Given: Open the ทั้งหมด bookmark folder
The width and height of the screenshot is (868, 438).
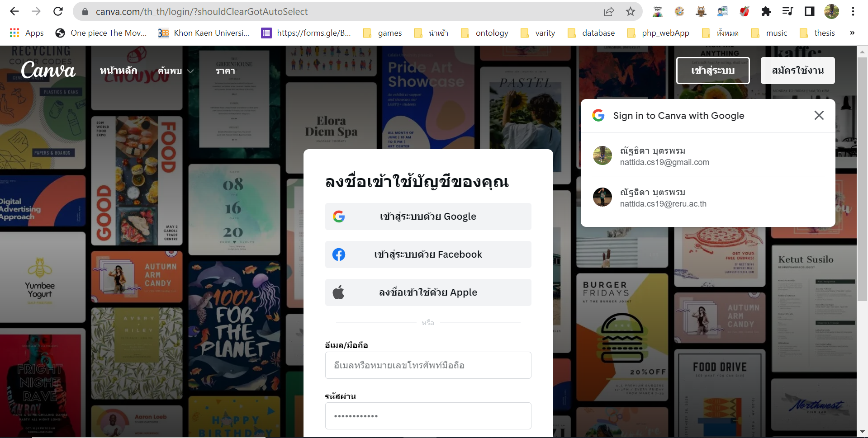Looking at the screenshot, I should coord(720,33).
